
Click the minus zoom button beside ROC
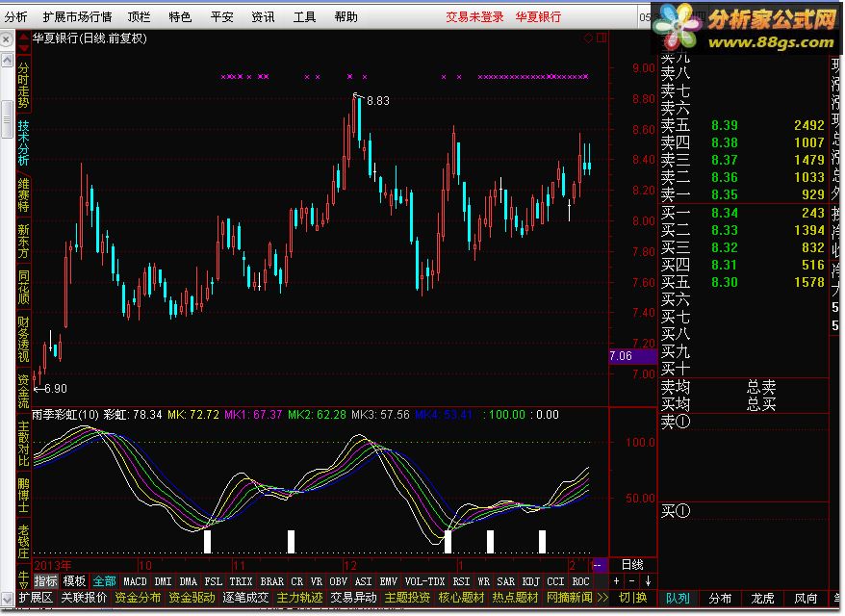coord(632,581)
